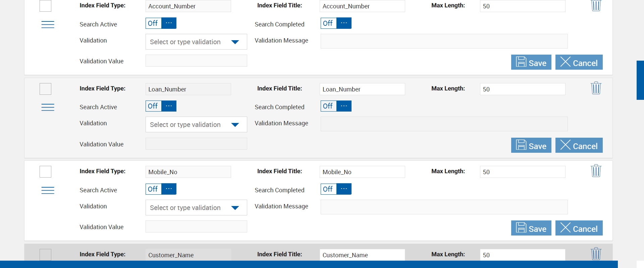Cancel changes to Loan_Number field
Image resolution: width=644 pixels, height=268 pixels.
pyautogui.click(x=579, y=145)
